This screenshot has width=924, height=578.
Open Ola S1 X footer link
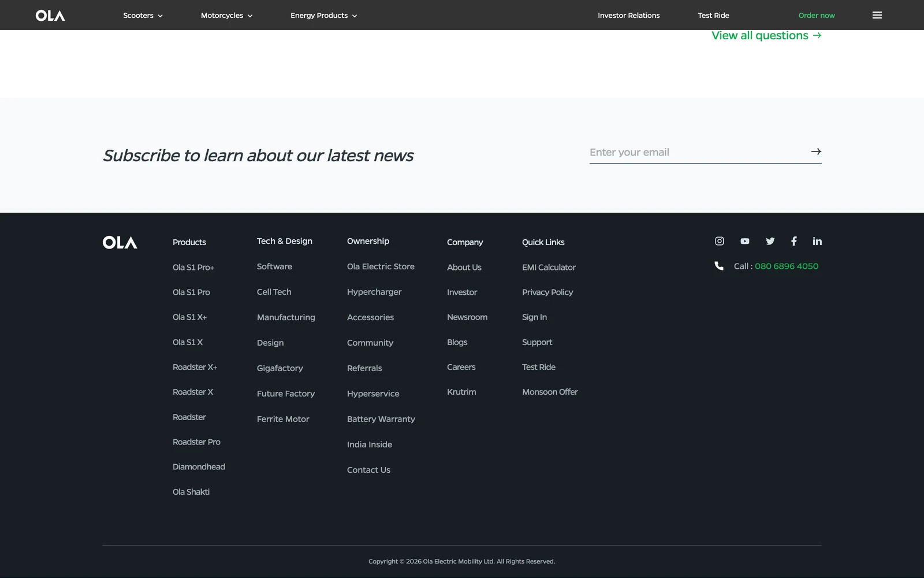tap(188, 342)
